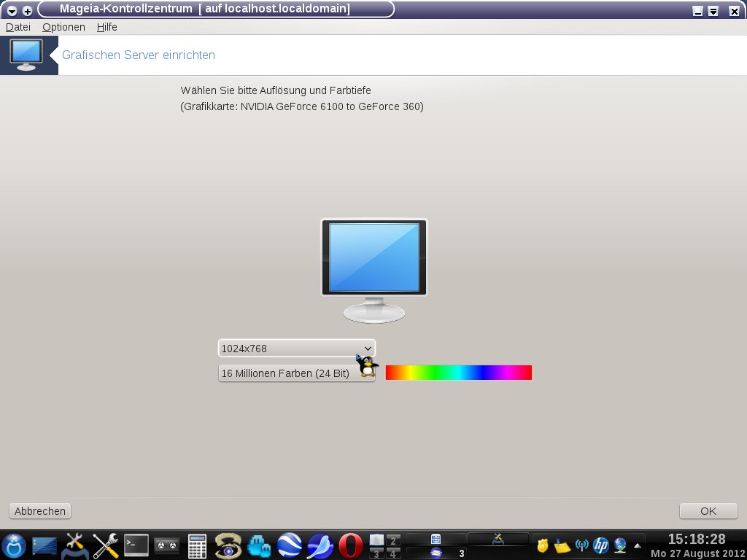
Task: Open the yellow clipboard tray icon
Action: click(x=562, y=545)
